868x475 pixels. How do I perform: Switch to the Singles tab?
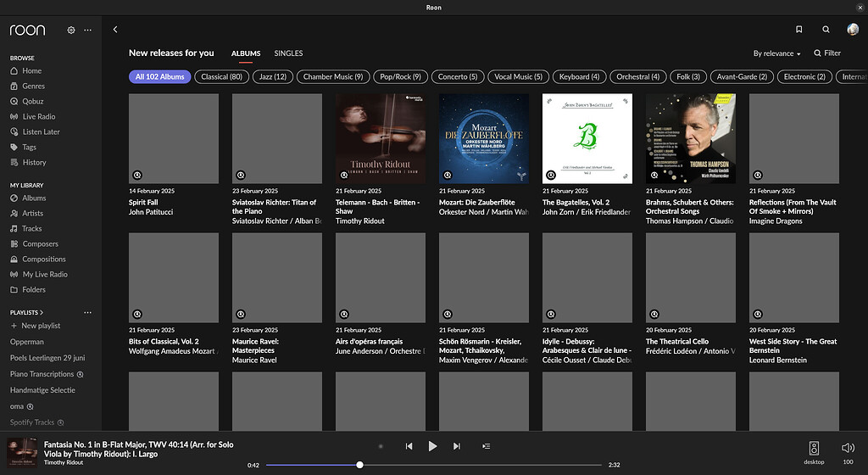(288, 53)
